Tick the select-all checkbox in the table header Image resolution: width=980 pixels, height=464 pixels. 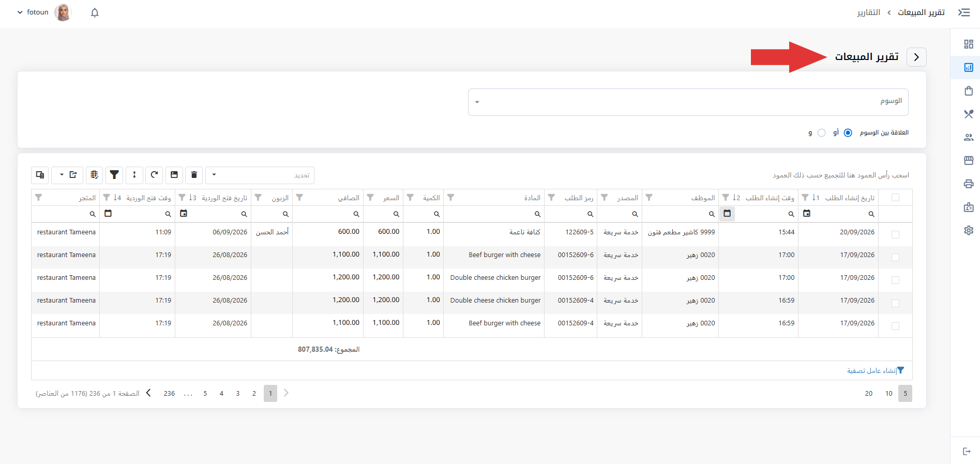click(x=895, y=198)
